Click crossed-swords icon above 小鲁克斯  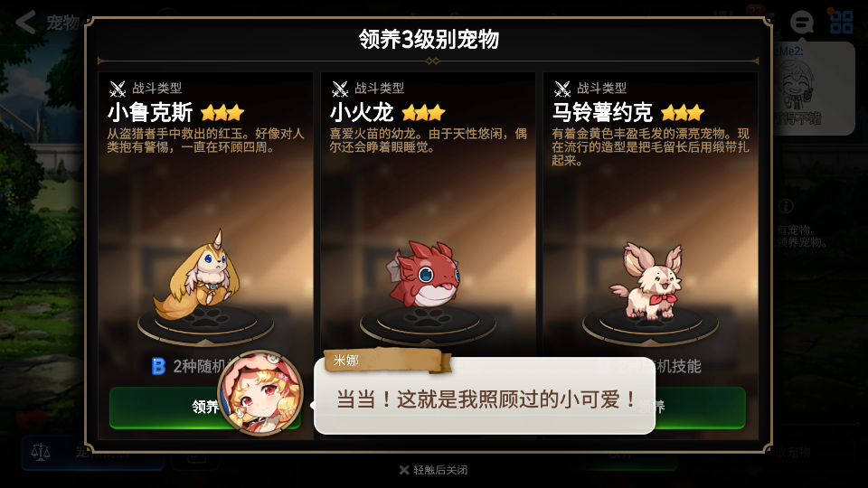118,89
